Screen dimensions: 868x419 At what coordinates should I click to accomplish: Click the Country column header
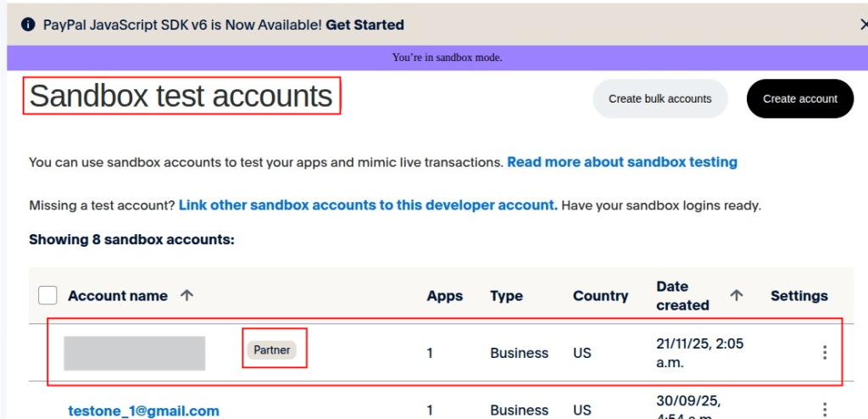601,296
